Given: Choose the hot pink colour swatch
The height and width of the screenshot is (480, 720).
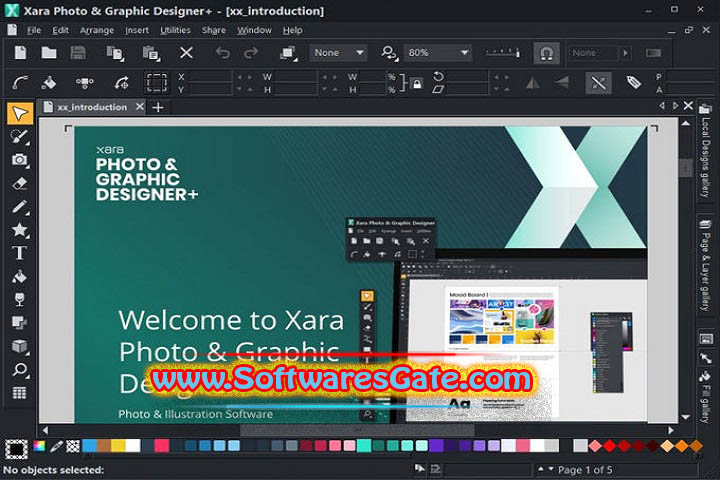Looking at the screenshot, I should click(162, 446).
